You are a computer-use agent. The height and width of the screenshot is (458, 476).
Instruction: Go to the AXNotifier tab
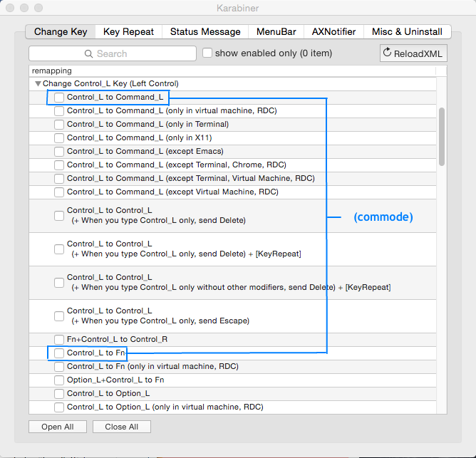[333, 32]
